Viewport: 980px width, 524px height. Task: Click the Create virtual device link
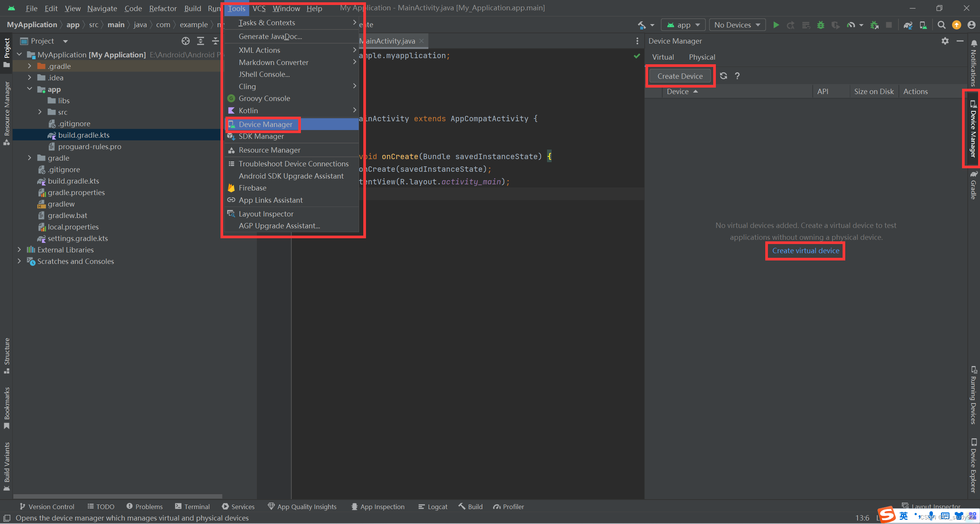(x=805, y=251)
